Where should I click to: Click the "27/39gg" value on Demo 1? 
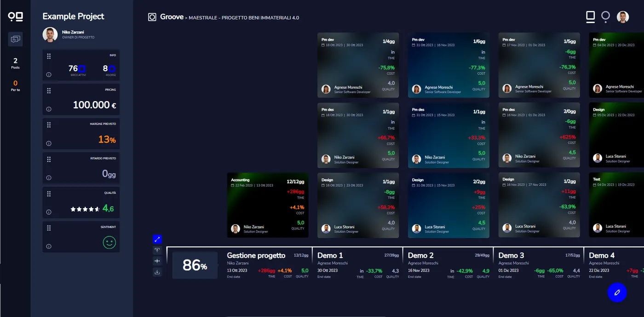[x=391, y=255]
